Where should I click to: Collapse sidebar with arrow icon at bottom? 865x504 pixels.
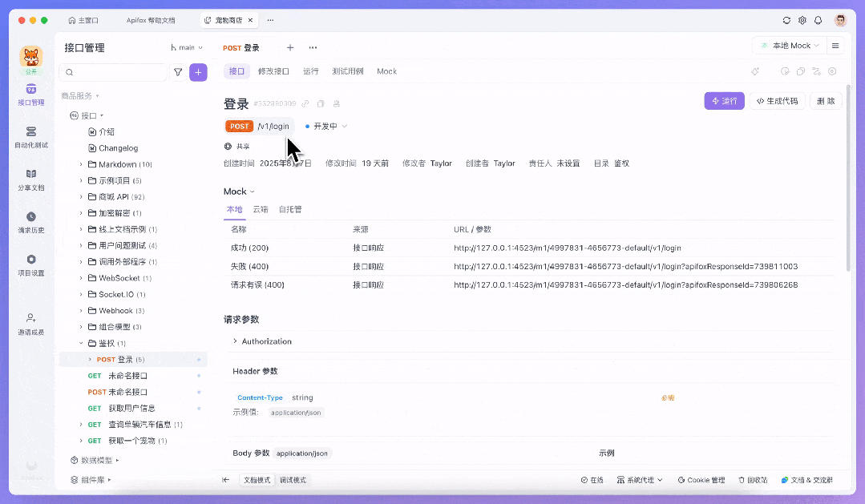click(225, 480)
